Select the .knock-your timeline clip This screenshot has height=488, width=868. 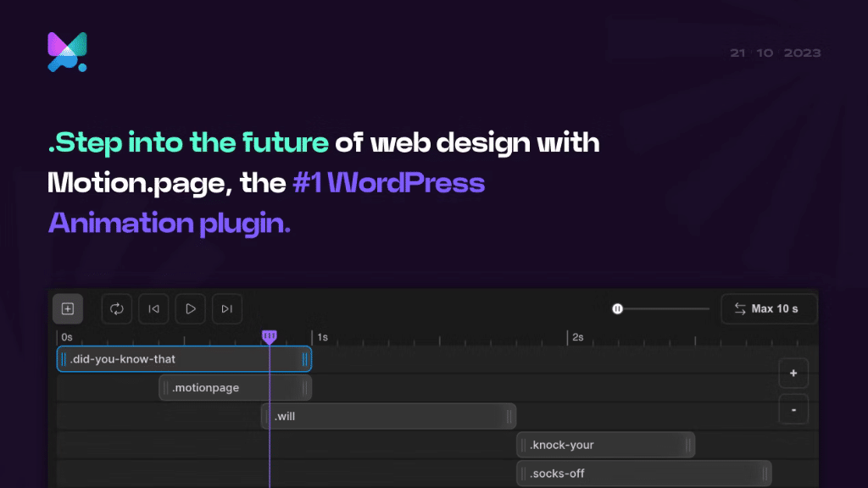click(605, 446)
